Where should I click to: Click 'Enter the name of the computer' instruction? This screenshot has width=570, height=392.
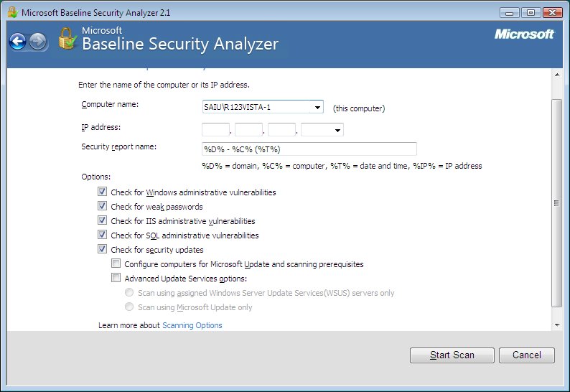tap(164, 85)
